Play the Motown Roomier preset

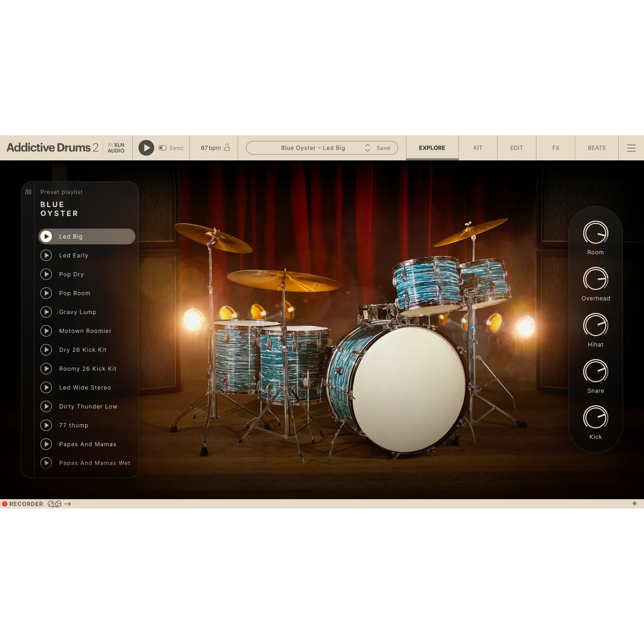(x=46, y=331)
